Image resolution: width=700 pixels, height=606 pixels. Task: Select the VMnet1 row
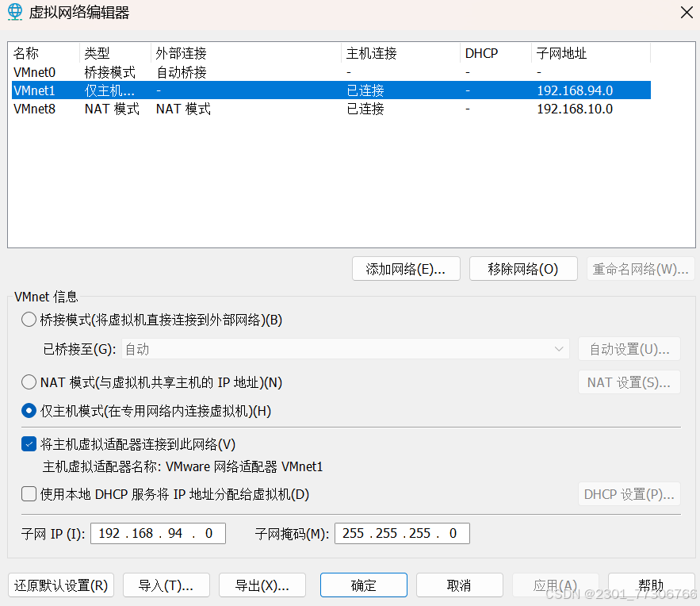(331, 90)
